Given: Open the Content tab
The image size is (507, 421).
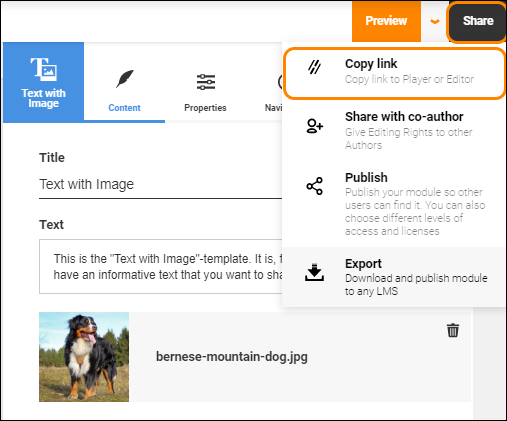Looking at the screenshot, I should tap(124, 82).
